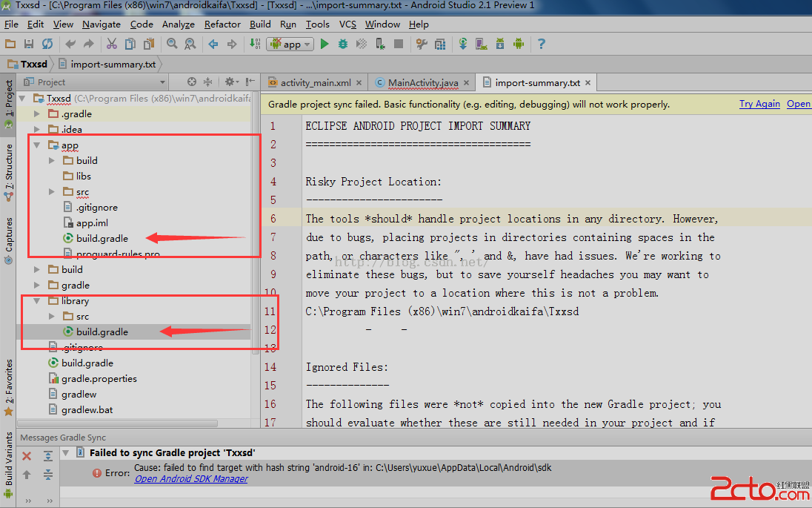Click the Synchronize icon in the toolbar
Viewport: 812px width, 508px height.
47,44
